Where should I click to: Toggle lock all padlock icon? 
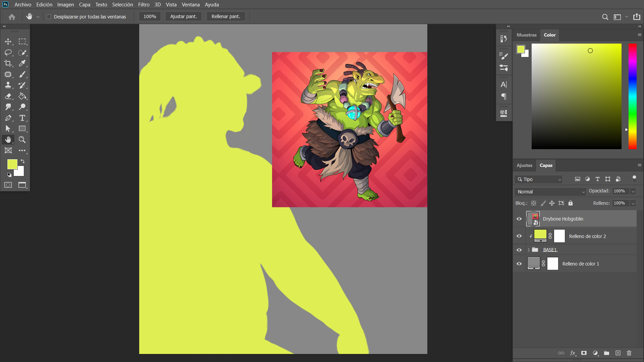[571, 203]
